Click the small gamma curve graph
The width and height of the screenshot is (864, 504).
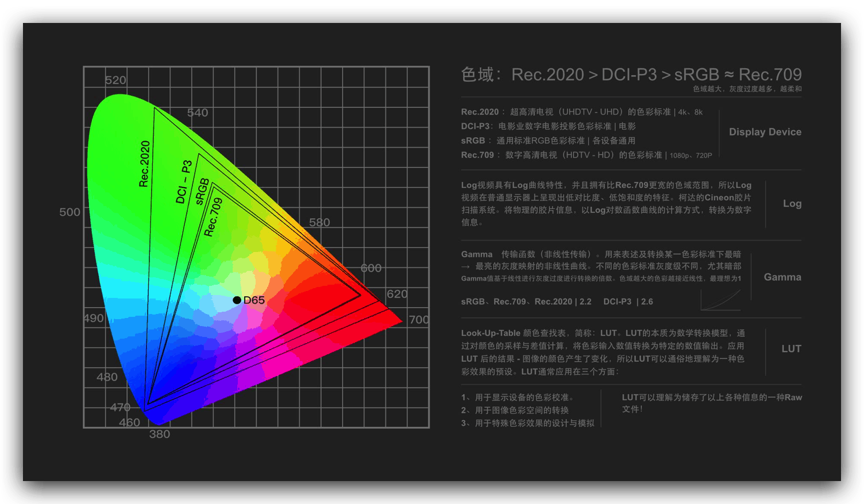click(x=720, y=300)
